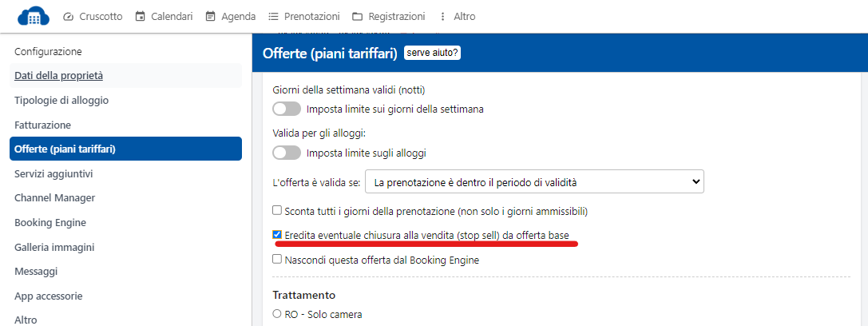Check Nascondi questa offerta dal Booking Engine

277,260
